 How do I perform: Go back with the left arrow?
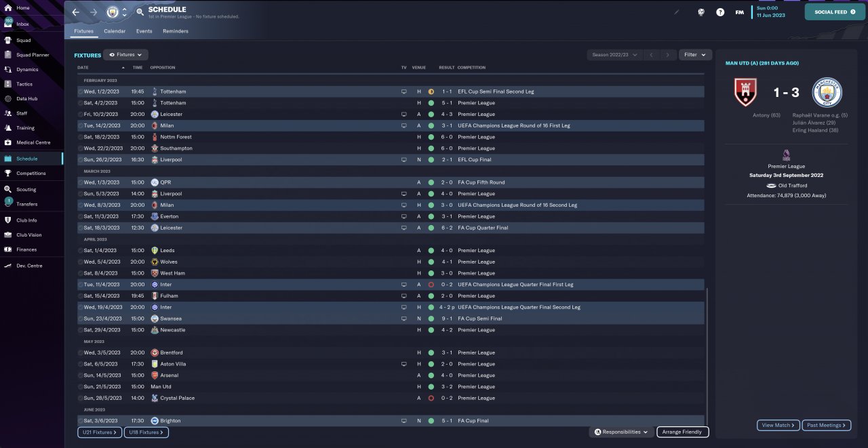coord(76,12)
